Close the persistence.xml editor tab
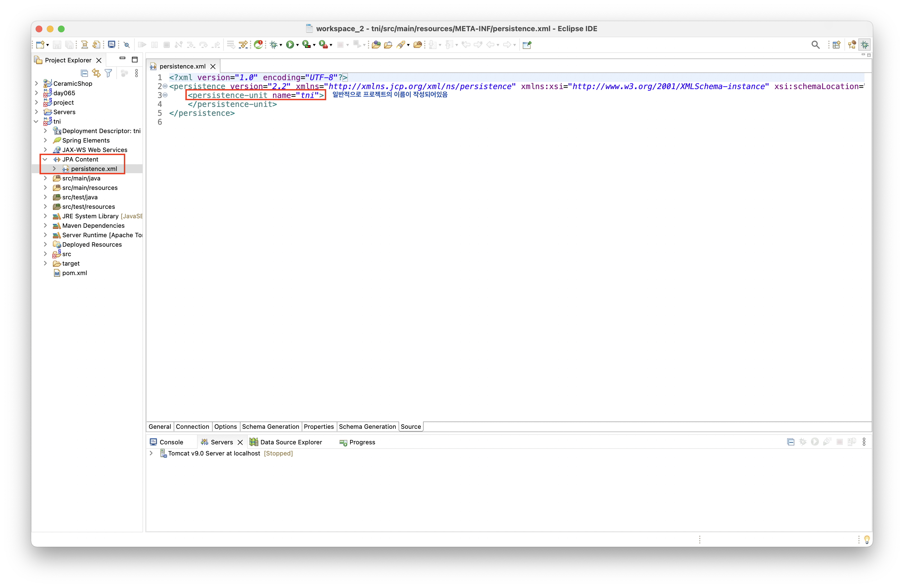This screenshot has height=588, width=904. click(x=213, y=67)
